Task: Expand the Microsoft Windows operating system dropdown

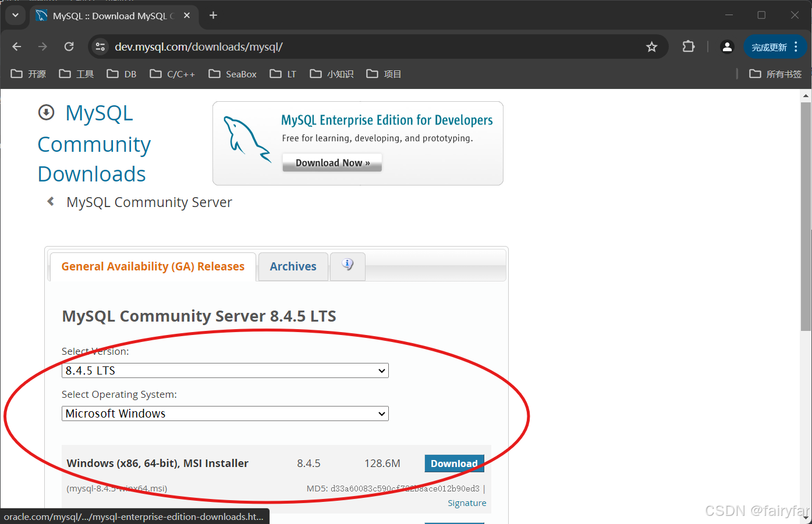Action: 225,414
